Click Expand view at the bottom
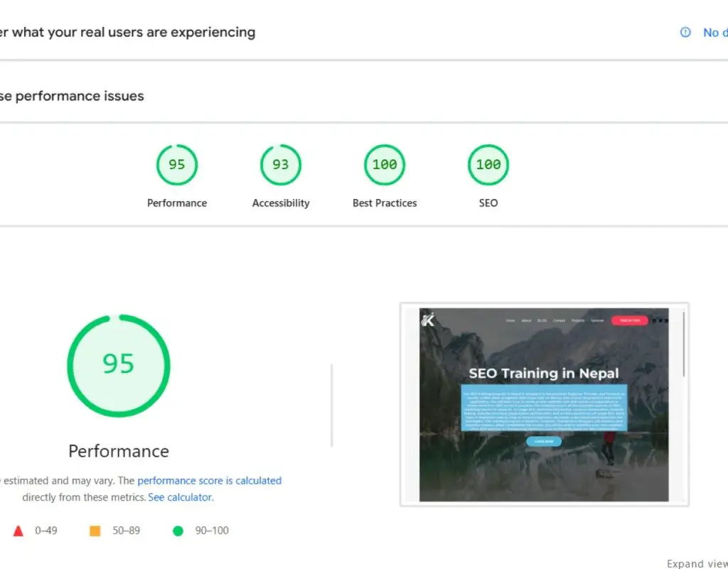 pyautogui.click(x=697, y=563)
